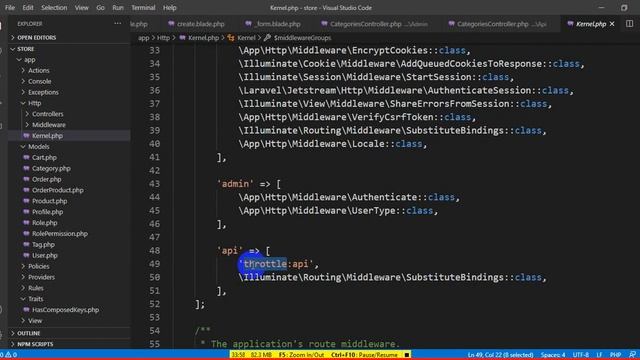Collapse the Models folder
Viewport: 640px width, 360px height.
tap(38, 147)
